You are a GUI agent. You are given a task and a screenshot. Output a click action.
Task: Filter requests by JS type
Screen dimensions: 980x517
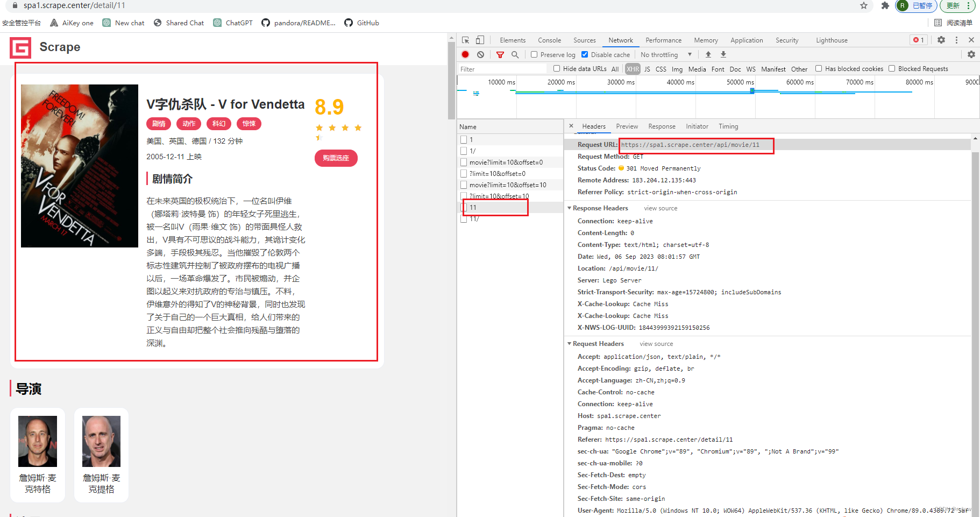tap(647, 69)
